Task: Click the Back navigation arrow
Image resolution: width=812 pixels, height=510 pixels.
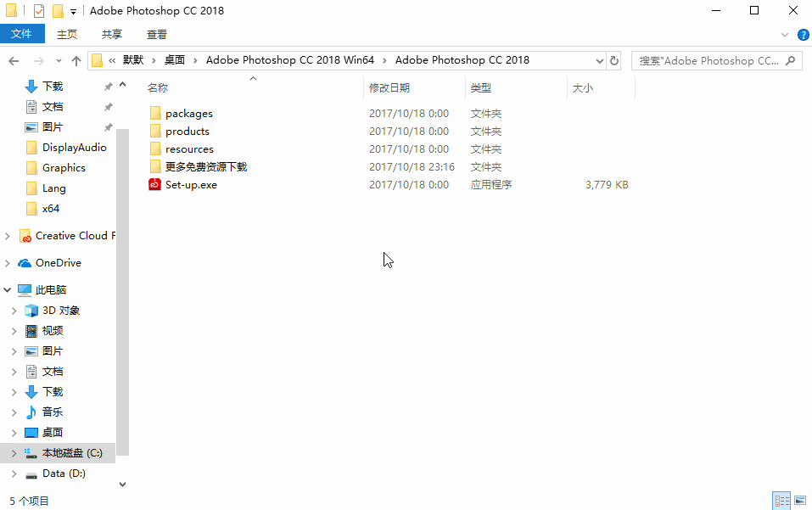Action: (x=14, y=60)
